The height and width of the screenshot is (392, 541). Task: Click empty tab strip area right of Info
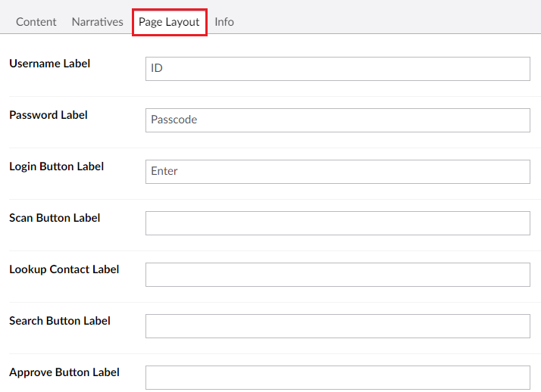tap(386, 22)
